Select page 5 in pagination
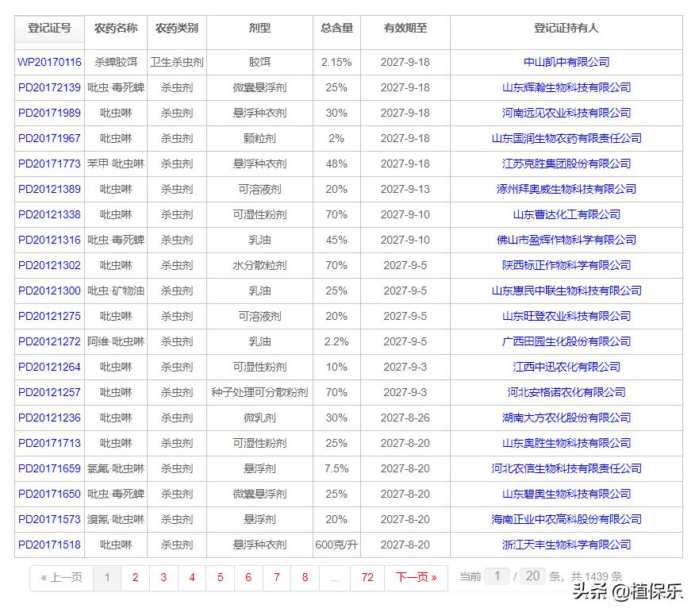 220,579
